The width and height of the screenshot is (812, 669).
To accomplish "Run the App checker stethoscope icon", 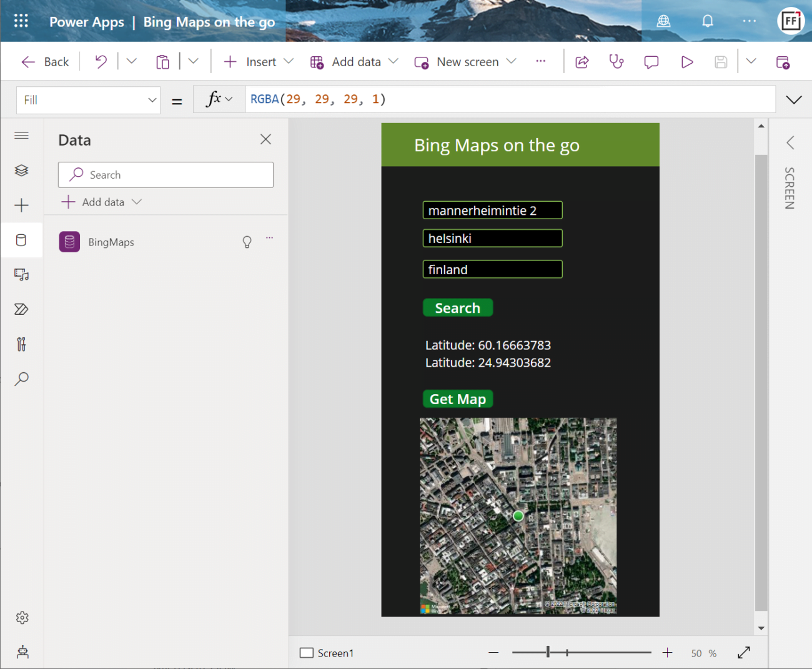I will point(616,61).
